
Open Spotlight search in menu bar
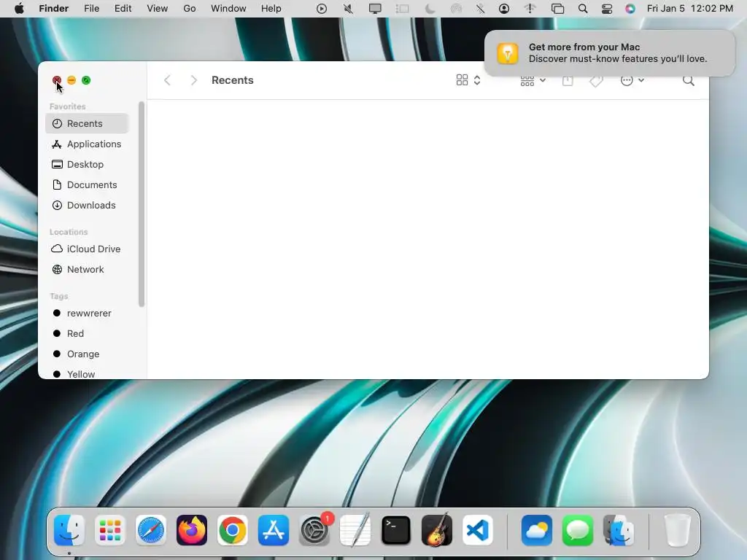[583, 9]
